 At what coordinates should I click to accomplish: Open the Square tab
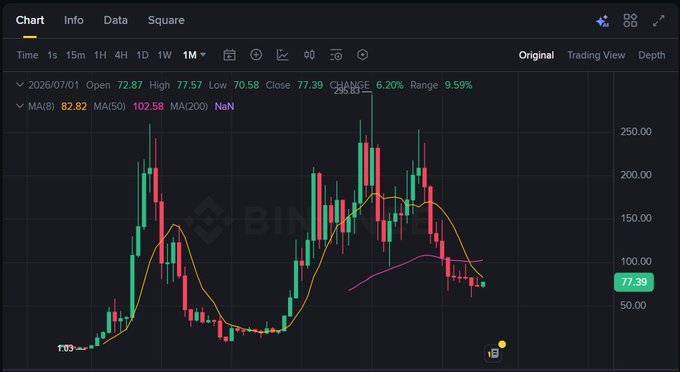[x=166, y=20]
